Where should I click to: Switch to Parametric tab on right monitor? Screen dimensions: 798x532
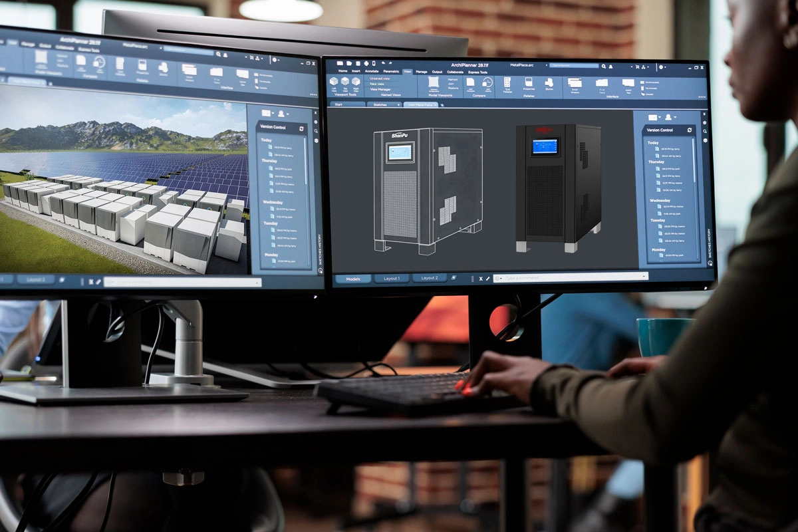(391, 71)
